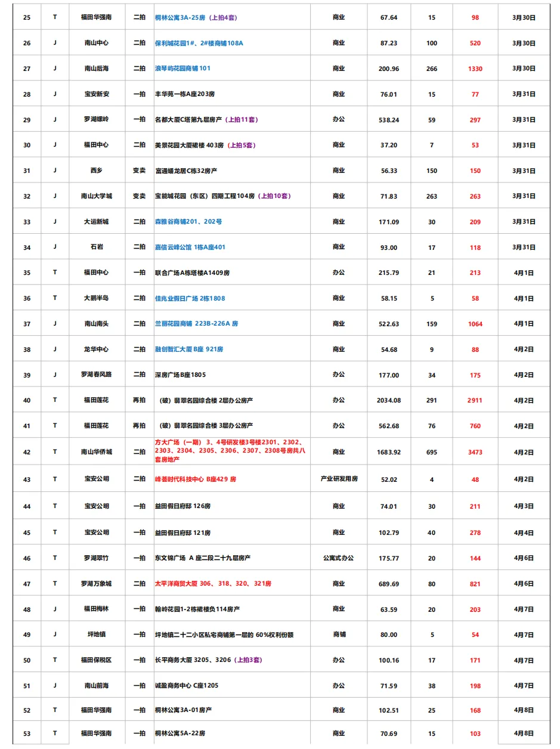Select district cell 南山前海

(97, 686)
